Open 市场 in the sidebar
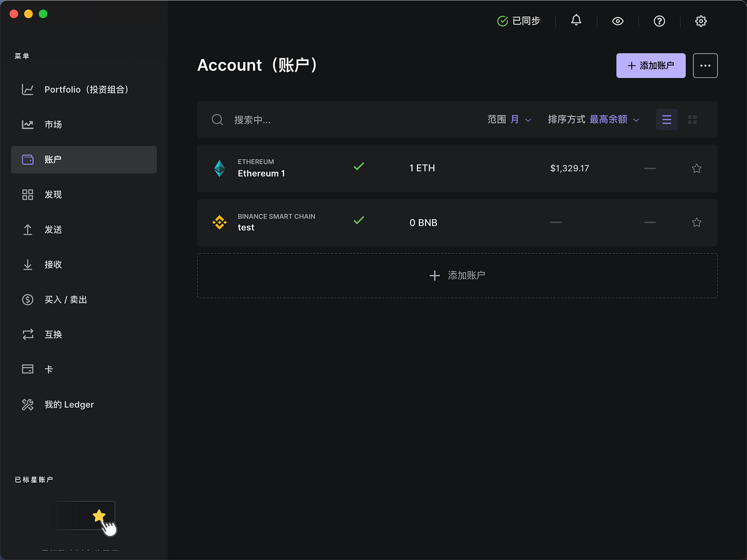Screen dimensions: 747x560 point(84,125)
